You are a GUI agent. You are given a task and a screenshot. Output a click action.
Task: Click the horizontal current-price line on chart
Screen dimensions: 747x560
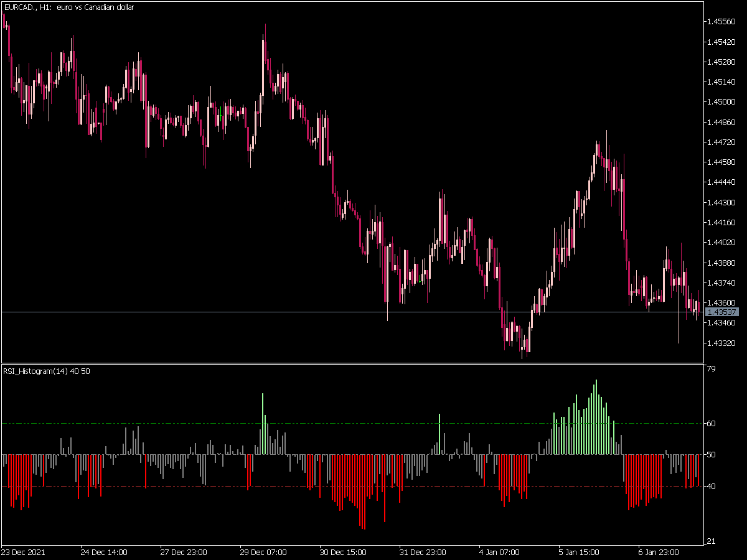pos(352,312)
